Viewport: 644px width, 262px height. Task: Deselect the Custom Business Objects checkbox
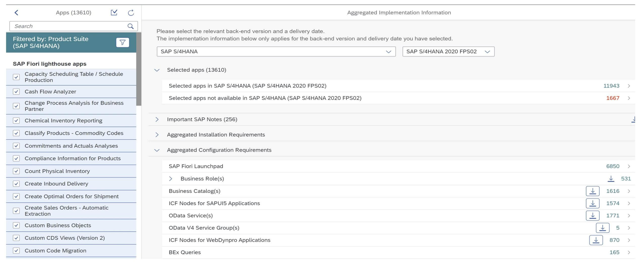click(x=16, y=225)
